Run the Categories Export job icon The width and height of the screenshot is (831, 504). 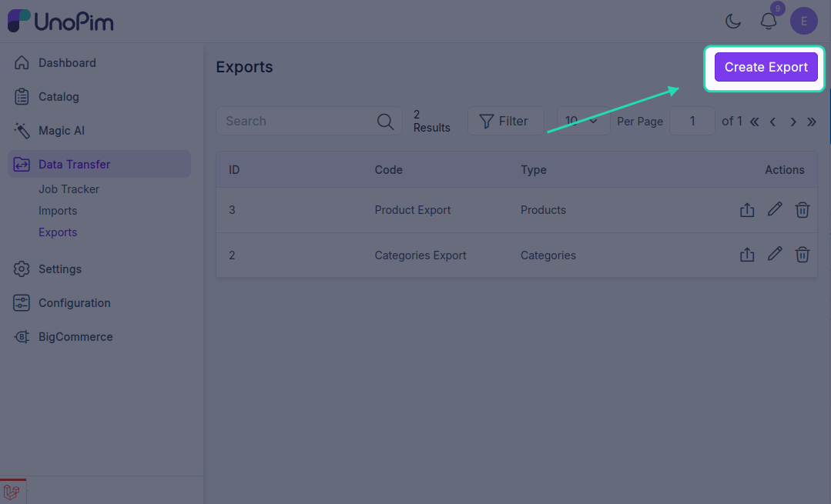point(747,255)
